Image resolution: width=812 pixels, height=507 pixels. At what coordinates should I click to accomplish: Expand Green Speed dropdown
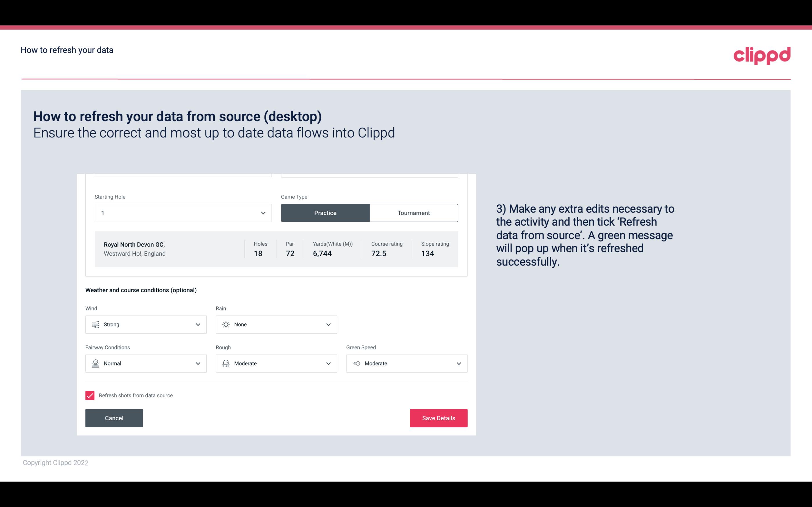coord(458,363)
